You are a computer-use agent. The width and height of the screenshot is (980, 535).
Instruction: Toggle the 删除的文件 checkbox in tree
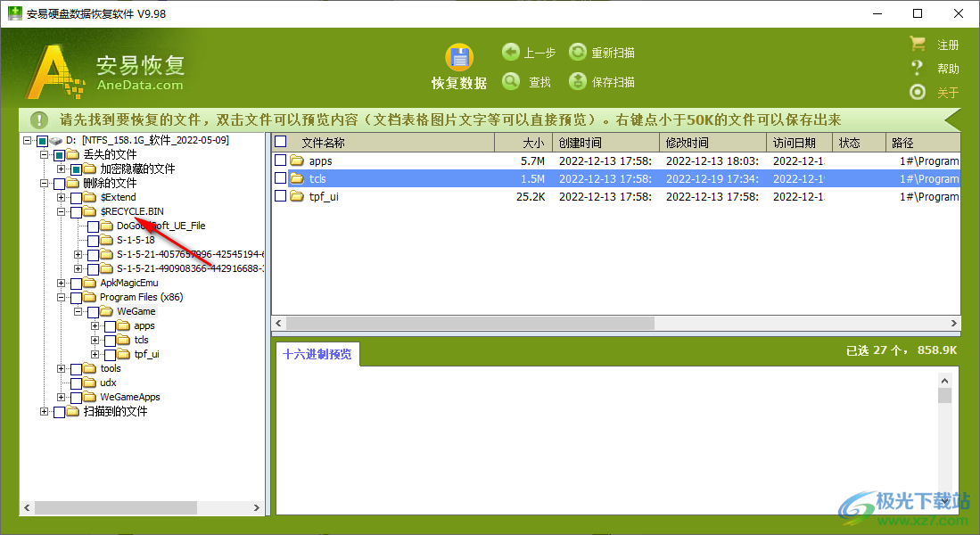point(60,184)
